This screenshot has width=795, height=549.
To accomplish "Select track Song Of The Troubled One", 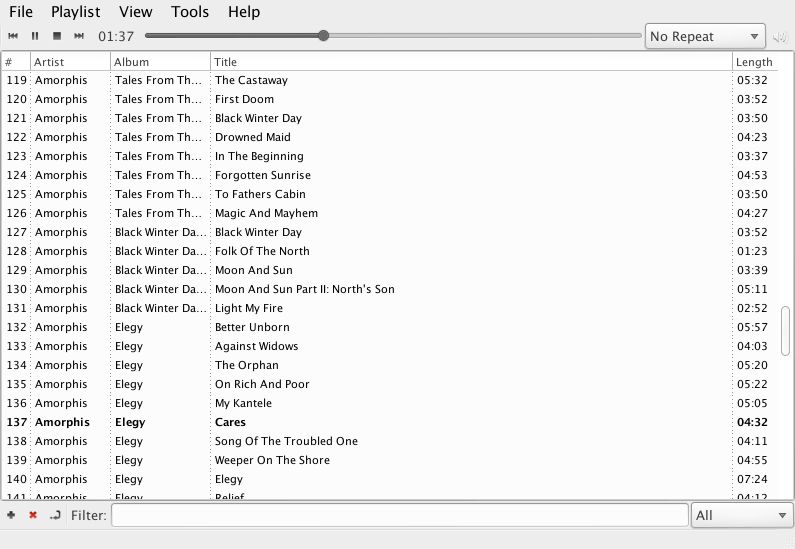I will click(x=390, y=442).
